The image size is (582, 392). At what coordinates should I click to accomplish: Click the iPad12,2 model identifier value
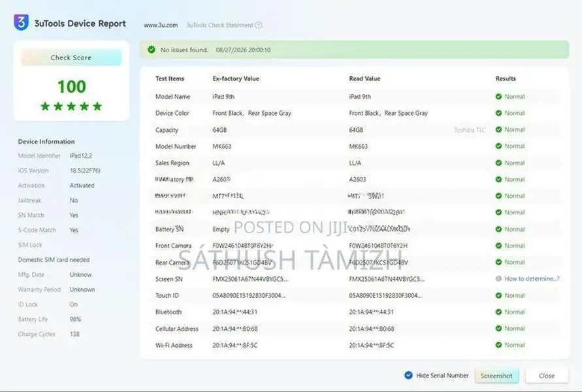click(81, 156)
